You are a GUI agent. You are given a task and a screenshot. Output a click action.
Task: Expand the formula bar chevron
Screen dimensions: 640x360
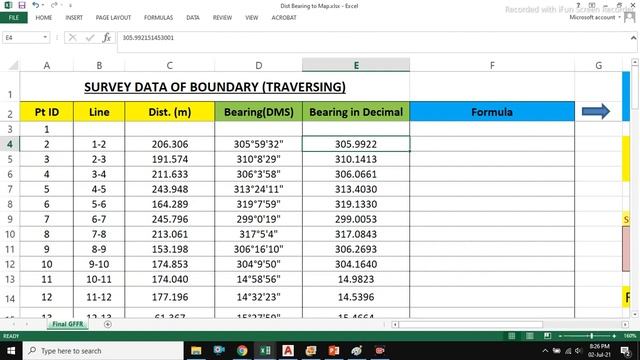633,38
